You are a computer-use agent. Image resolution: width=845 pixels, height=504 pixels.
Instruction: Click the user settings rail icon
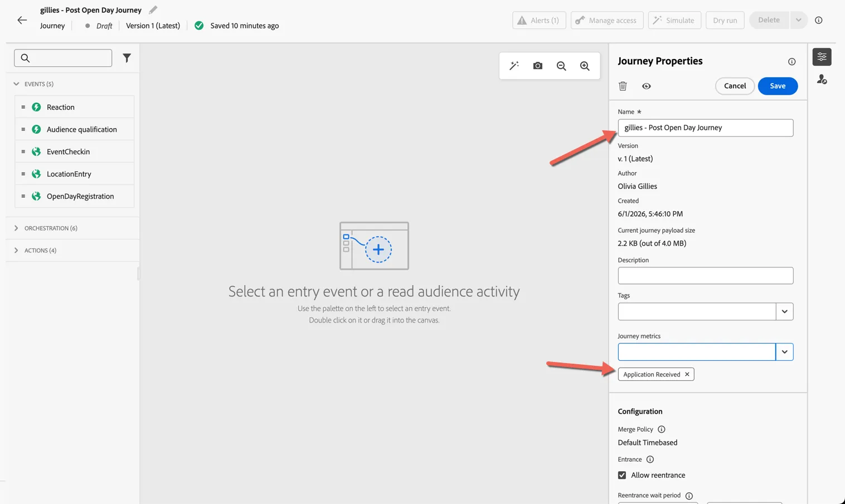coord(822,80)
